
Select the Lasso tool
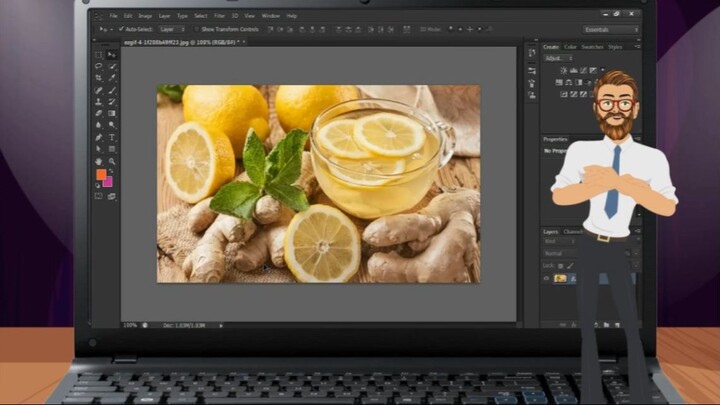99,67
